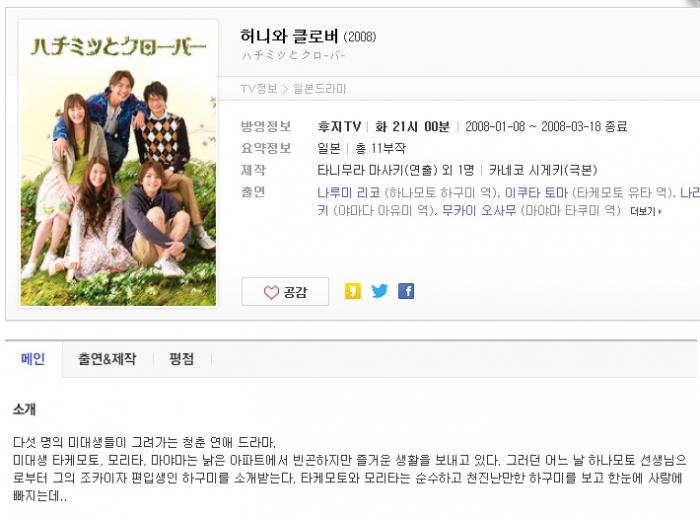Click the TV정보 breadcrumb link

click(259, 89)
